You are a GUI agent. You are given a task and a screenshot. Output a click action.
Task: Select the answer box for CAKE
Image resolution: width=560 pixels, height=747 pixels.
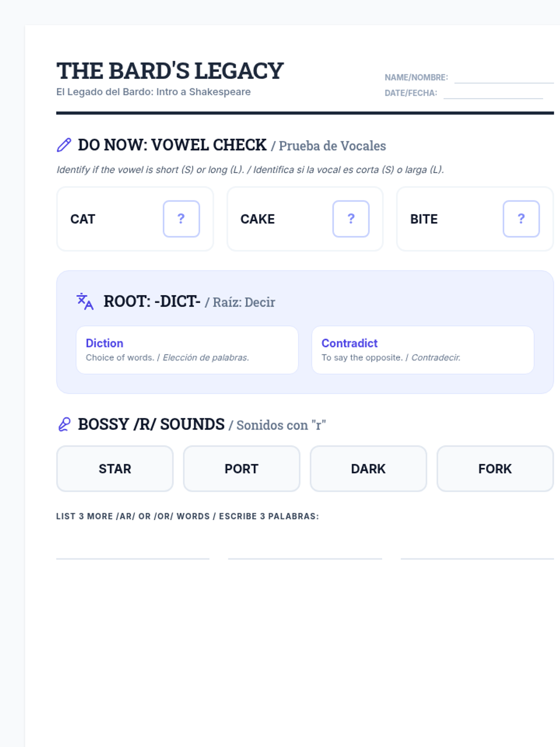pyautogui.click(x=351, y=219)
